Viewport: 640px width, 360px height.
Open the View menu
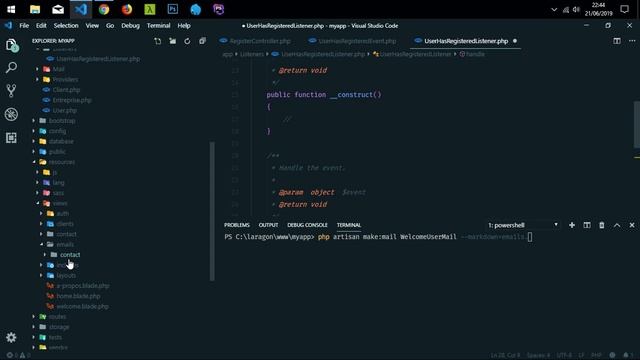tap(92, 25)
